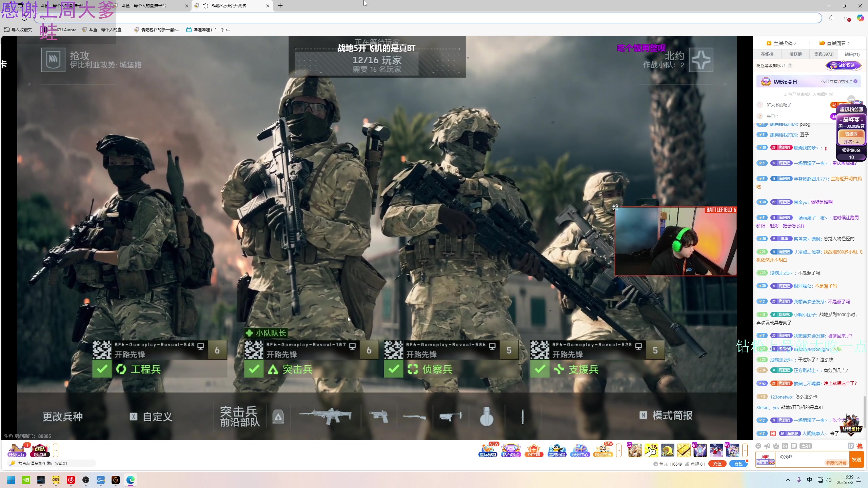Click the 梗 meme icon in chat toolbar
This screenshot has height=488, width=868.
794,446
